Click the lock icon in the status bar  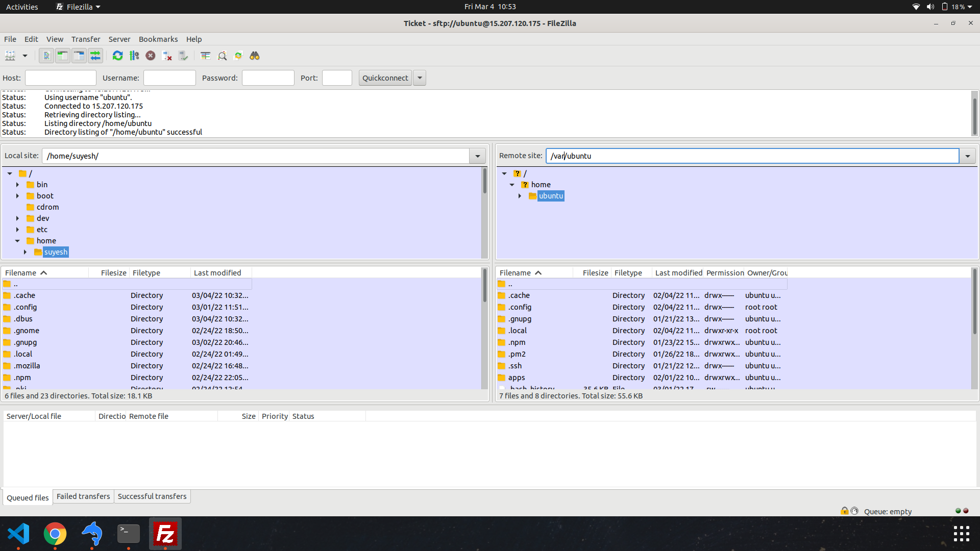(x=845, y=511)
